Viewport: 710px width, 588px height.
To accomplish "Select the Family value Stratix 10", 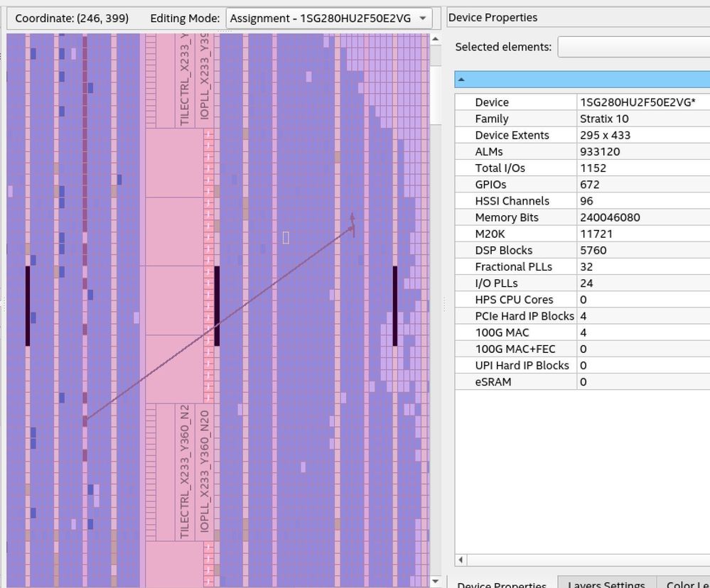I will 604,119.
